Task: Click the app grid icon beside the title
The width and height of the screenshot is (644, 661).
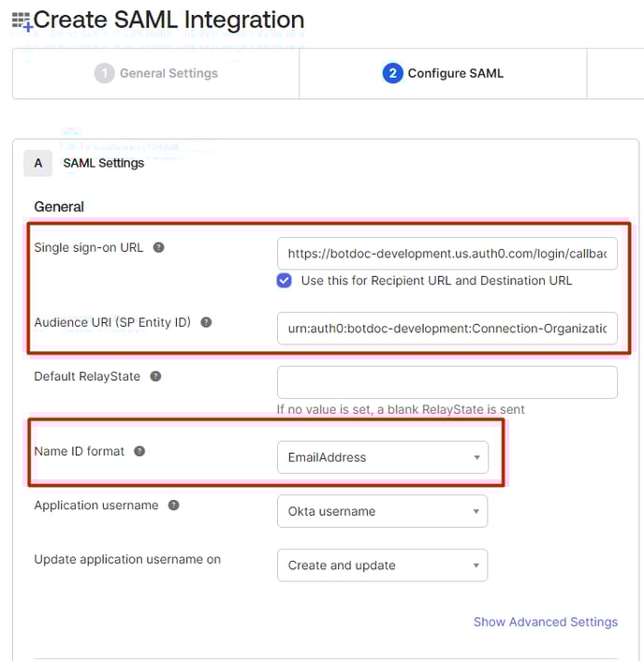Action: 21,21
